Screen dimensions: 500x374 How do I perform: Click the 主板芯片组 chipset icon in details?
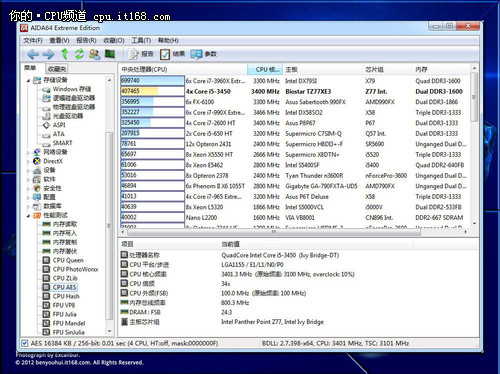click(124, 322)
